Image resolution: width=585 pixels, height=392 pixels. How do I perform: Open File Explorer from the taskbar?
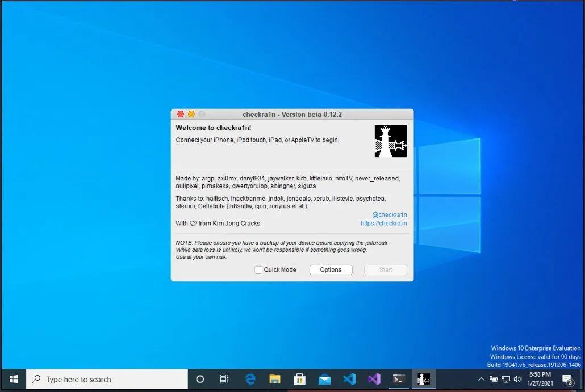pyautogui.click(x=275, y=379)
